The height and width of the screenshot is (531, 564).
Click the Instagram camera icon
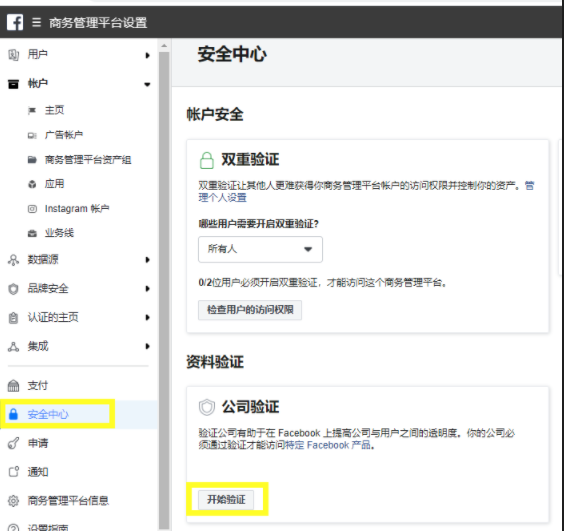[32, 209]
